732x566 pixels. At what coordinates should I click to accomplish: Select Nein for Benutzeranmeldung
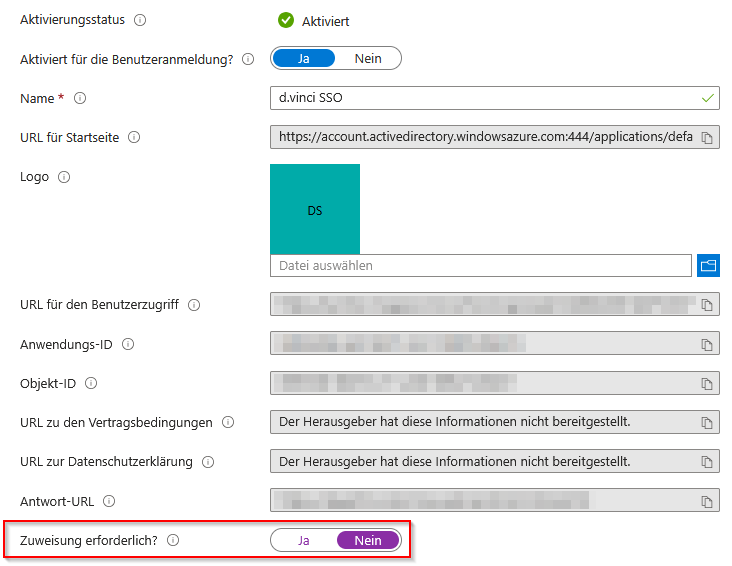[x=368, y=58]
